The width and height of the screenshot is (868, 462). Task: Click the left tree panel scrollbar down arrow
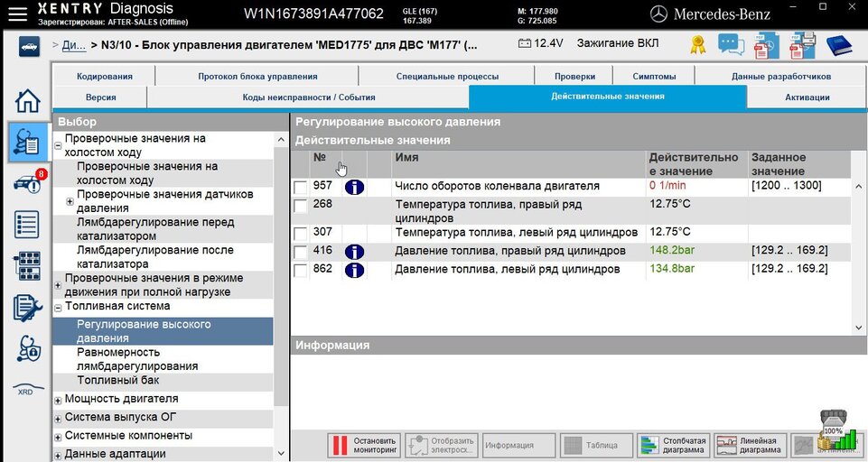(280, 453)
